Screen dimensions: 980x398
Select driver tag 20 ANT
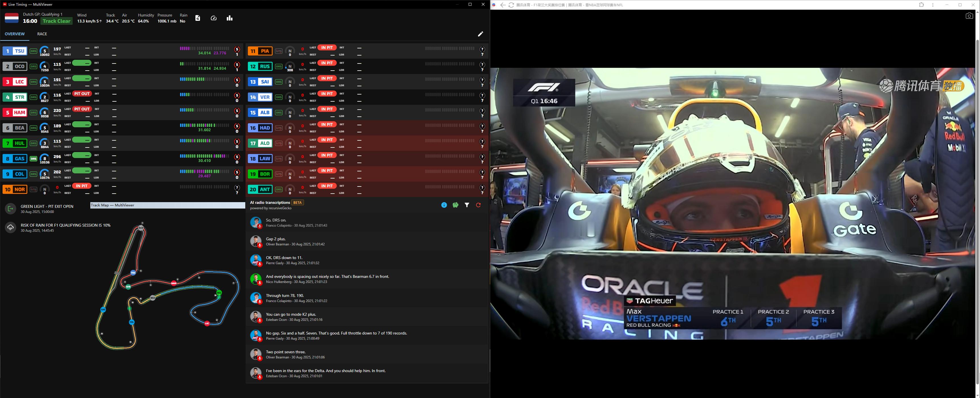pyautogui.click(x=260, y=189)
